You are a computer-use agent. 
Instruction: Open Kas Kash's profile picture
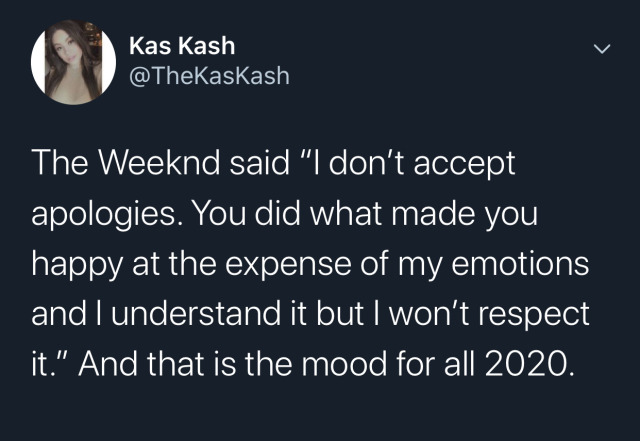(73, 62)
